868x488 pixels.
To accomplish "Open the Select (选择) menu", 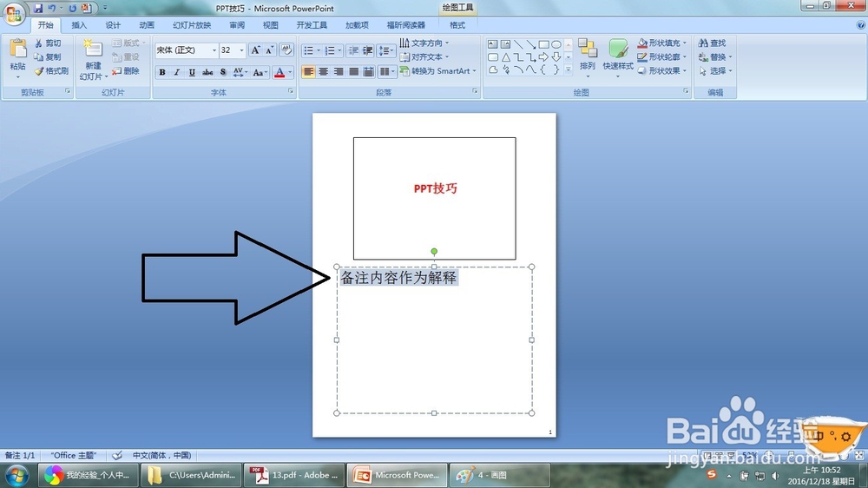I will tap(715, 71).
